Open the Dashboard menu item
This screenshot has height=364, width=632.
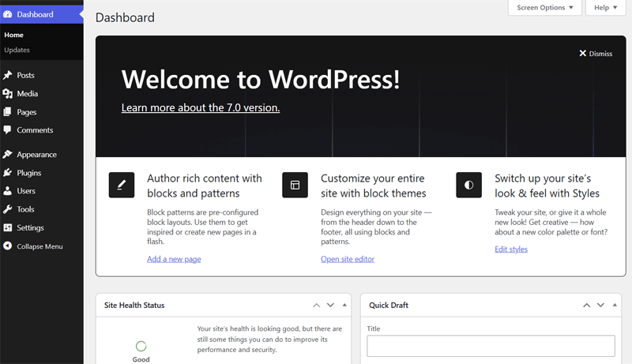pos(42,14)
